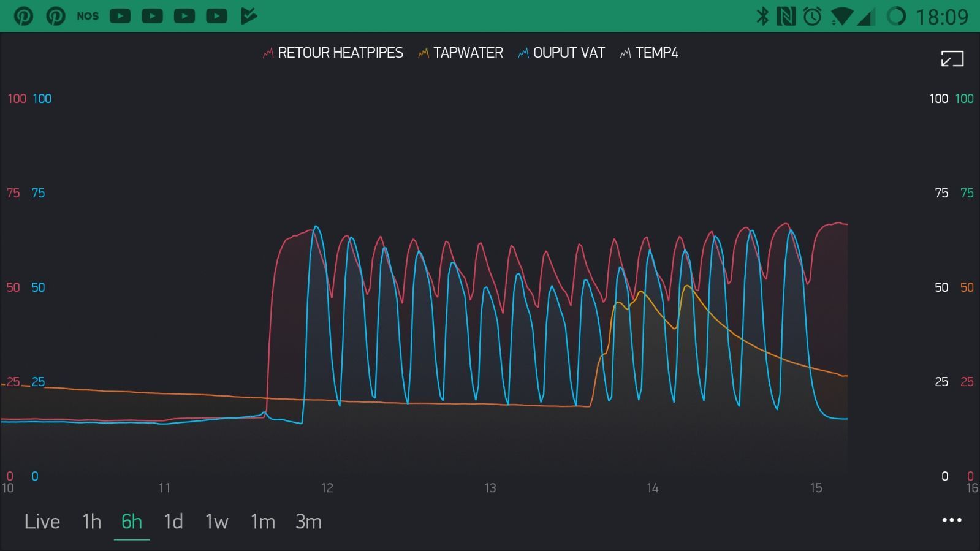
Task: Tap the alarm clock status icon
Action: [x=813, y=16]
